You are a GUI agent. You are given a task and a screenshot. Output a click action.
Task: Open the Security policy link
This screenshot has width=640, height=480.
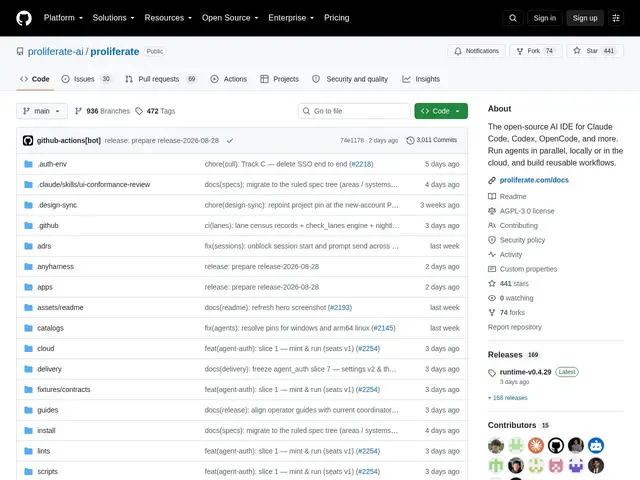[x=522, y=240]
